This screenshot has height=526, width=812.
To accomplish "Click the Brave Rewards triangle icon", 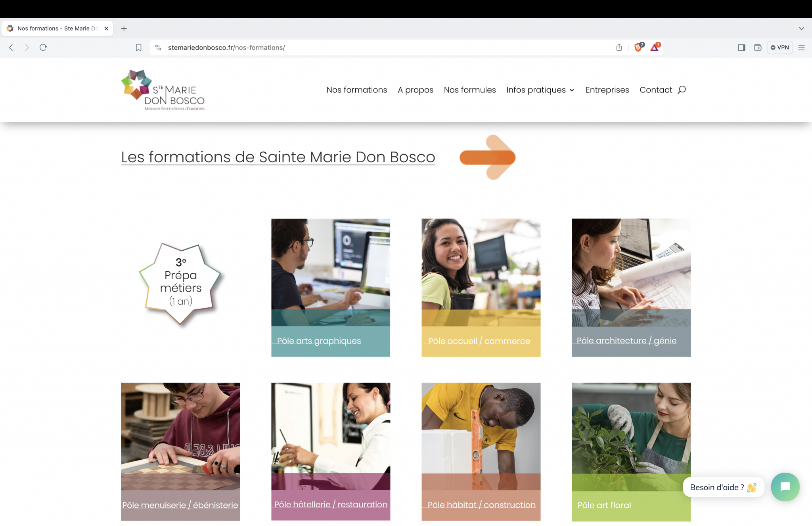I will point(655,47).
